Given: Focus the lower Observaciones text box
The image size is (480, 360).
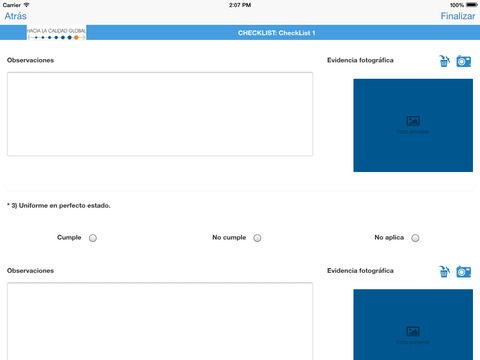Looking at the screenshot, I should pyautogui.click(x=160, y=321).
